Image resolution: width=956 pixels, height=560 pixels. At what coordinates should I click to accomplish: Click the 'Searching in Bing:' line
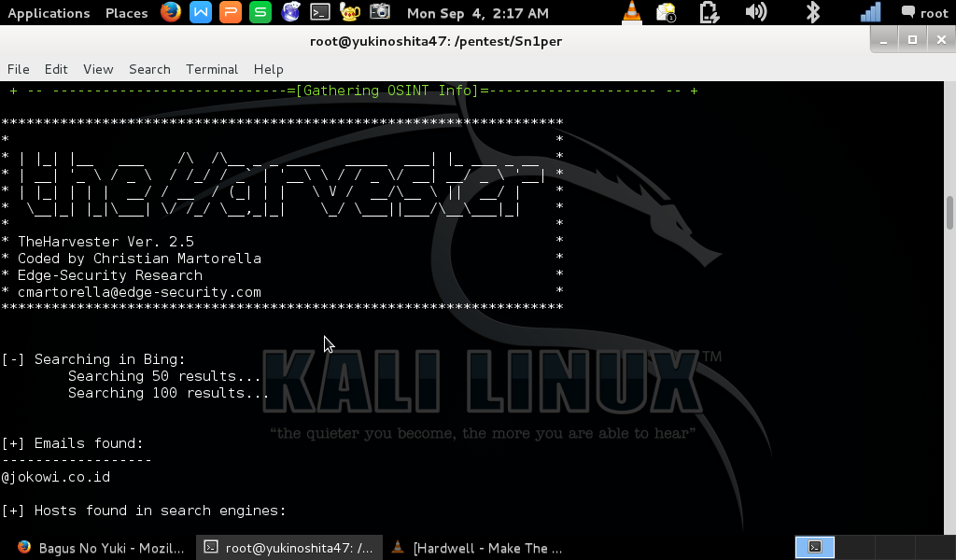coord(93,359)
